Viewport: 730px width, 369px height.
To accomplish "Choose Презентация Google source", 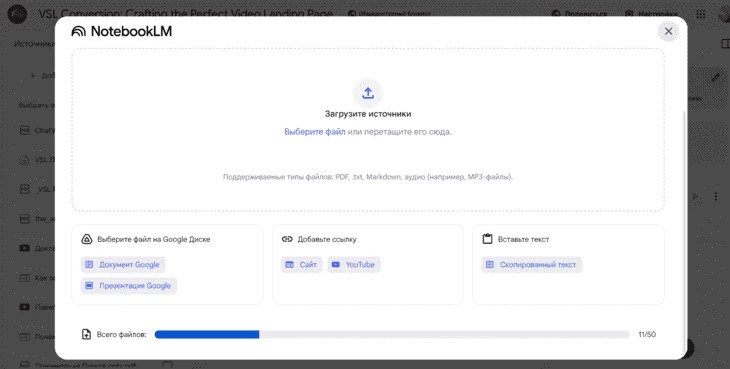I will tap(129, 286).
